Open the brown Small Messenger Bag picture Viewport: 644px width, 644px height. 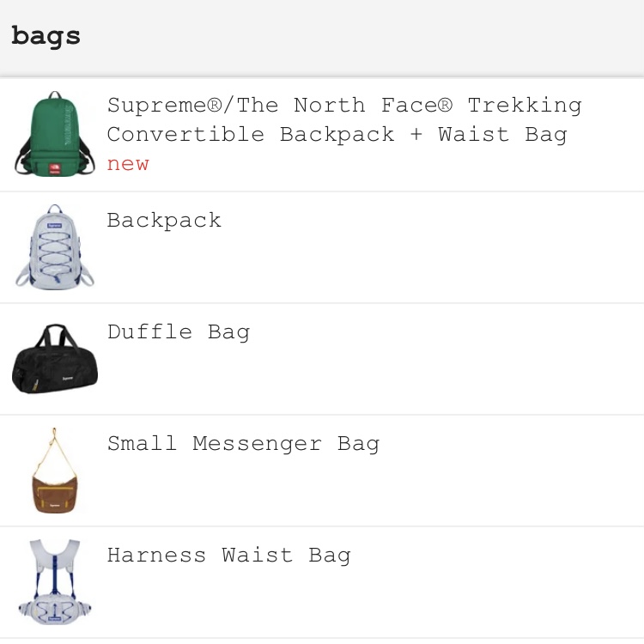pyautogui.click(x=55, y=471)
